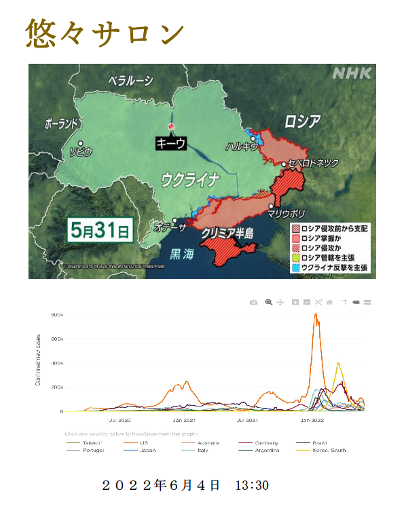Show closest data on hover icon
Screen dimensions: 404x532
(x=356, y=302)
